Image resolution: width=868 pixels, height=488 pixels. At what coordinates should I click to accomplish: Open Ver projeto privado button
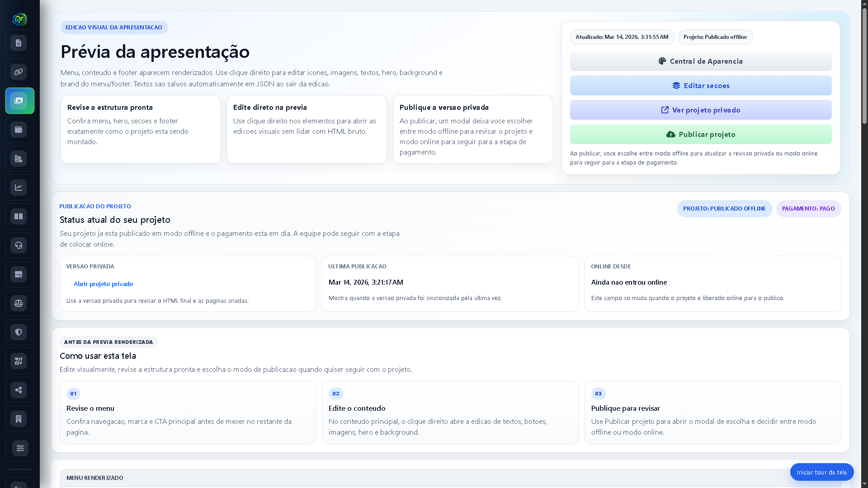click(x=700, y=110)
